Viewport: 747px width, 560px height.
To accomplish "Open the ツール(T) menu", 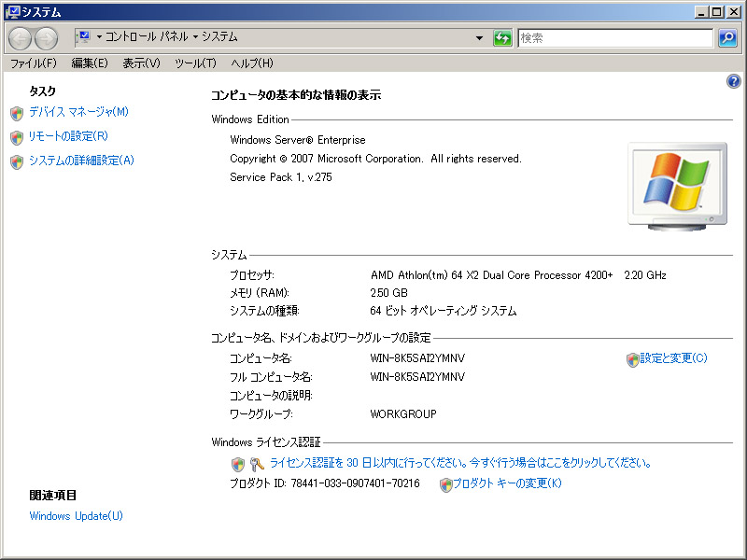I will (x=195, y=63).
